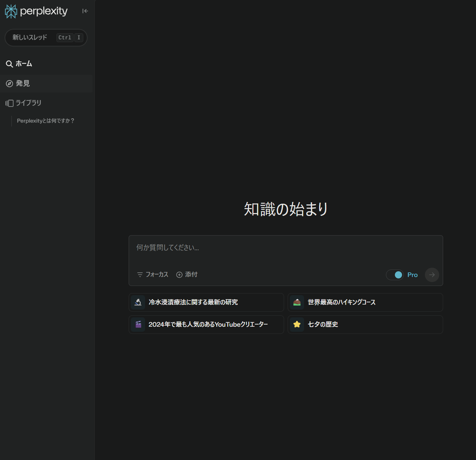Select suggestion 七夕の歴史

tap(365, 325)
